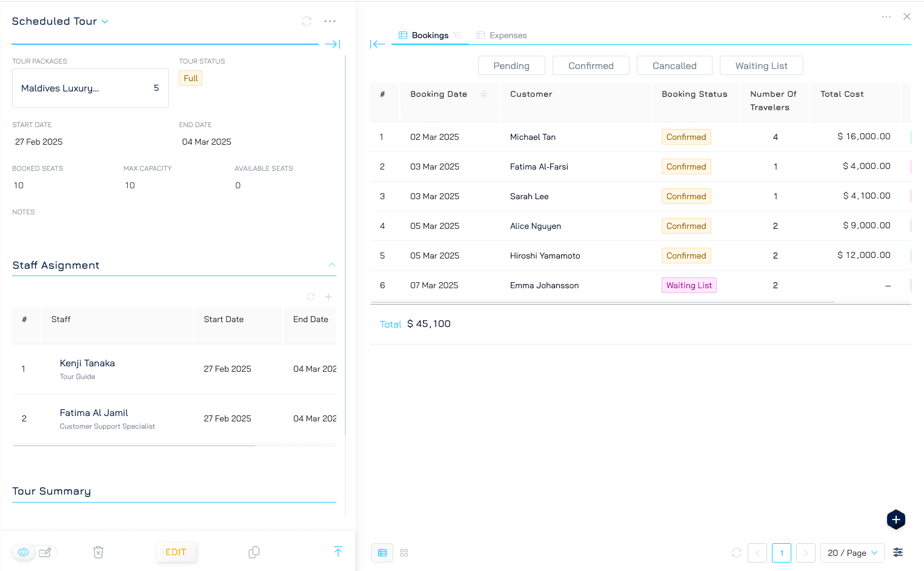Click the add staff plus icon
The image size is (924, 571).
[328, 297]
